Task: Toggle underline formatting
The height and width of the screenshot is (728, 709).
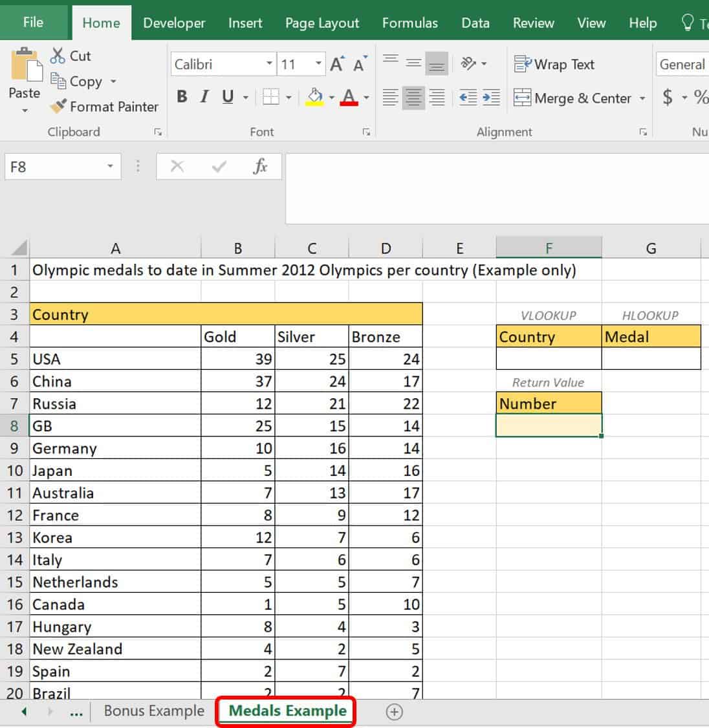Action: pyautogui.click(x=228, y=97)
